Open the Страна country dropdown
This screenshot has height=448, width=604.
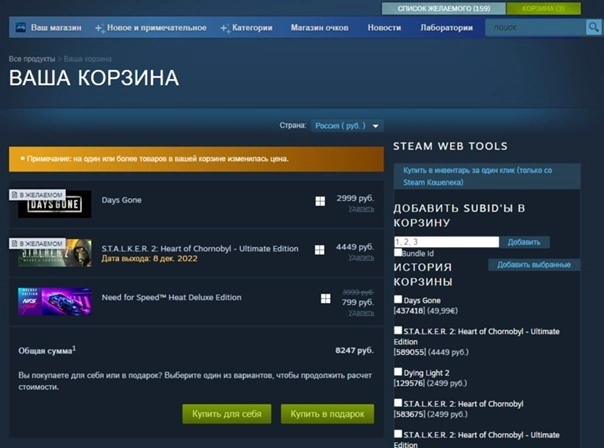pos(347,126)
